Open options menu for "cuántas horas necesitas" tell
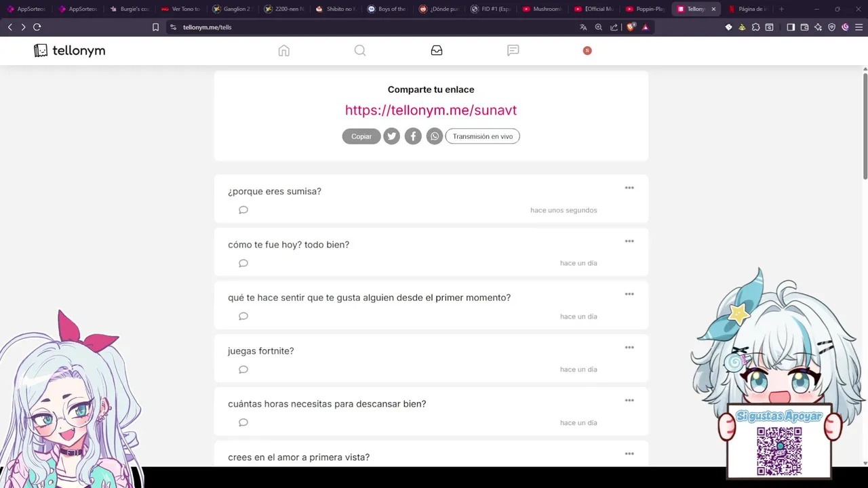The image size is (868, 488). click(x=629, y=401)
